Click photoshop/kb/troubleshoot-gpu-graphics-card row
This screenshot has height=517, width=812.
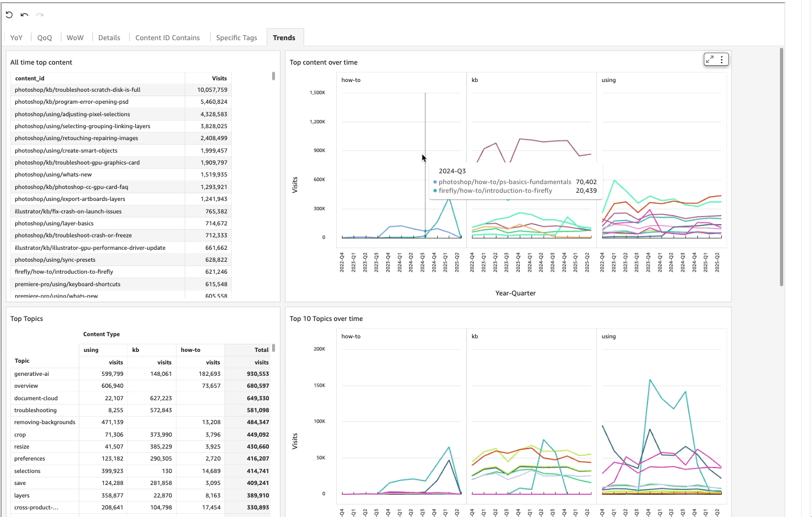[121, 162]
